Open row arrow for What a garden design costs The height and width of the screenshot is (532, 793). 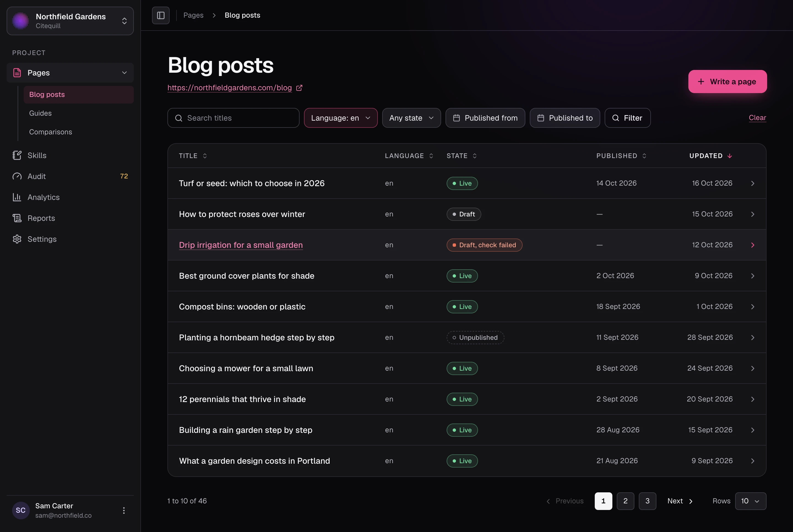753,461
